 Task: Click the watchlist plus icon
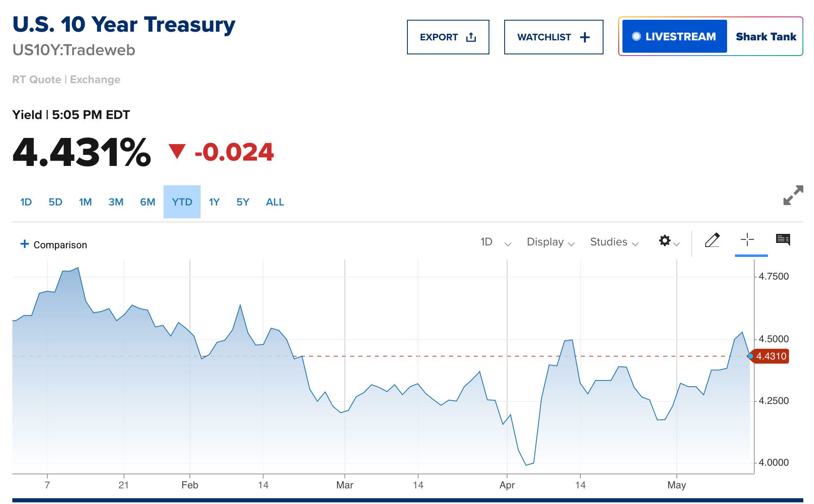click(x=585, y=37)
